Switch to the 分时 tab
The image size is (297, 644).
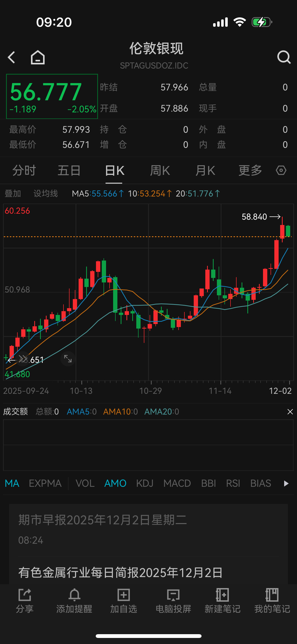[24, 171]
